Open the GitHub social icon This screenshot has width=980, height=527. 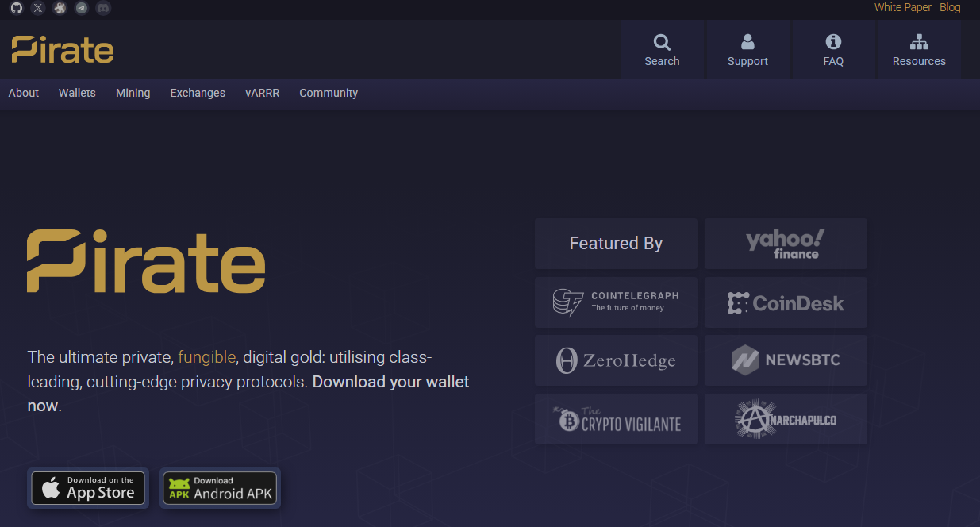pyautogui.click(x=17, y=8)
